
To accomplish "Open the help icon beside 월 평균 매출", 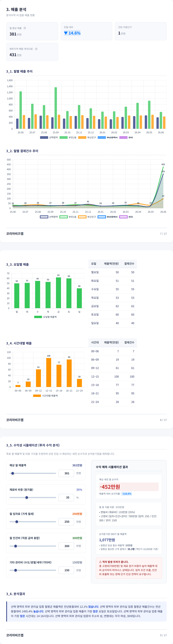I will coord(25,28).
